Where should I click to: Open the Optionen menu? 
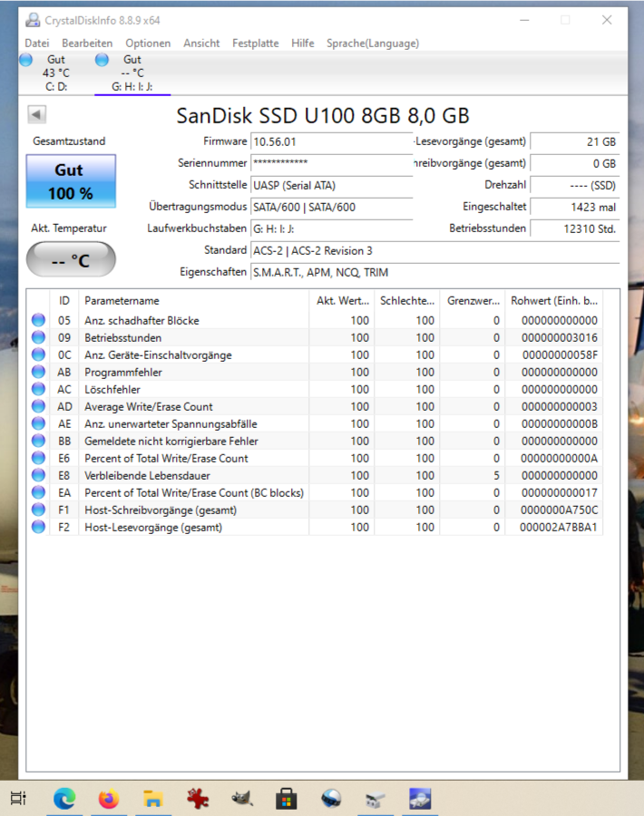[148, 44]
